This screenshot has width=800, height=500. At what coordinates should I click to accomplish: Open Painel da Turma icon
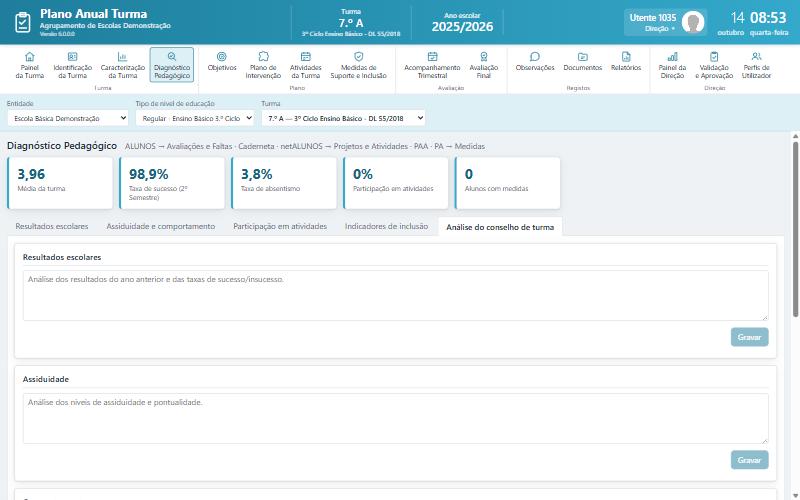30,65
